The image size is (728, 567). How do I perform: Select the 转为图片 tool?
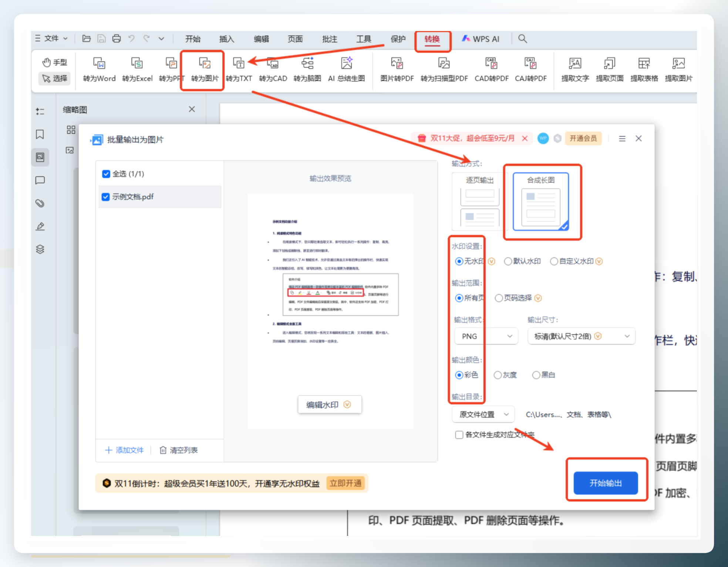tap(205, 69)
